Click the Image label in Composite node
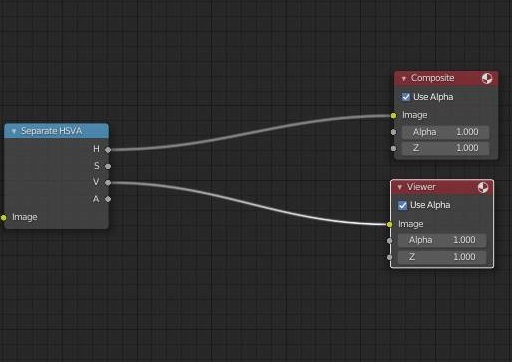 click(x=415, y=115)
